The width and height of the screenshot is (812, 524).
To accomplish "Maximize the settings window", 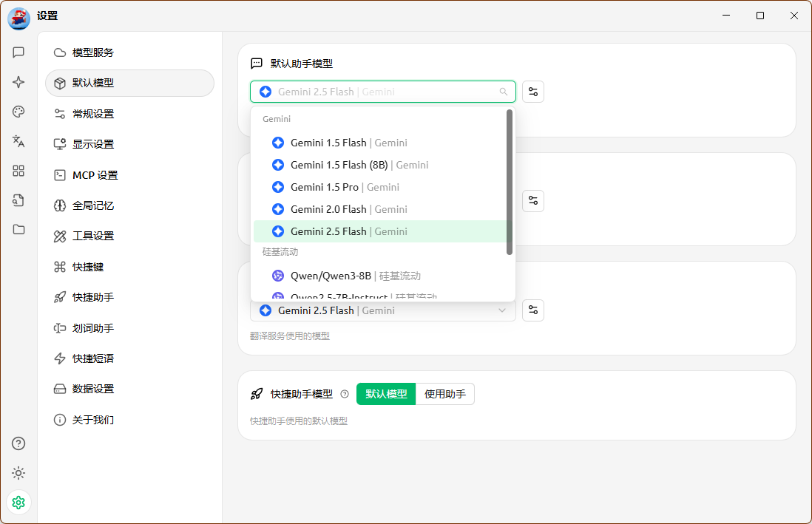I will pyautogui.click(x=760, y=16).
